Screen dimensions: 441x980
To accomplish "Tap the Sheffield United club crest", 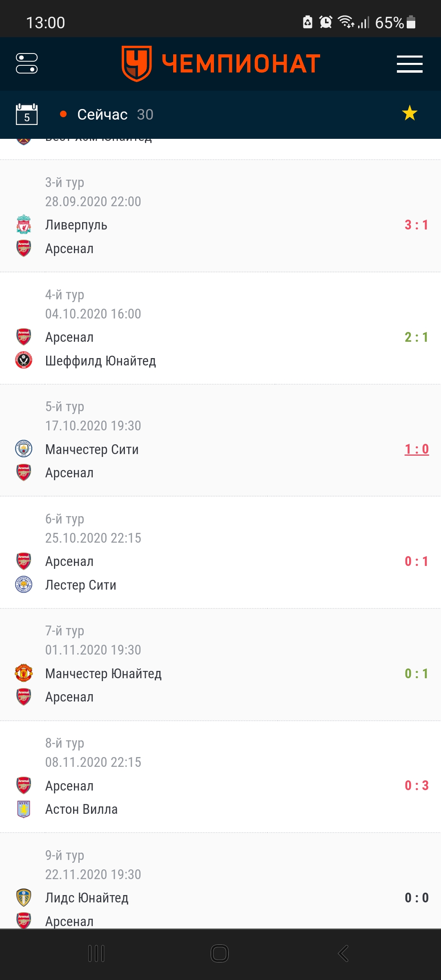I will (x=24, y=360).
